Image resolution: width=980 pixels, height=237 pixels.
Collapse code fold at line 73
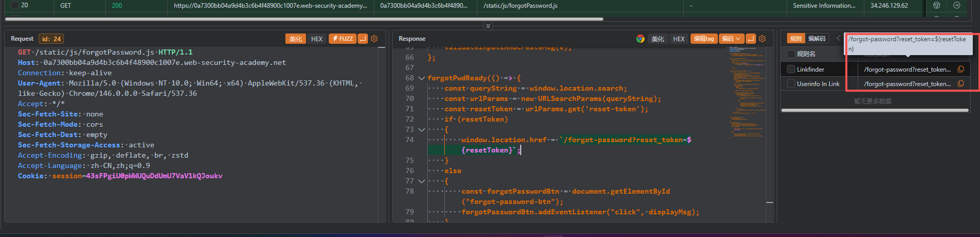[x=422, y=130]
